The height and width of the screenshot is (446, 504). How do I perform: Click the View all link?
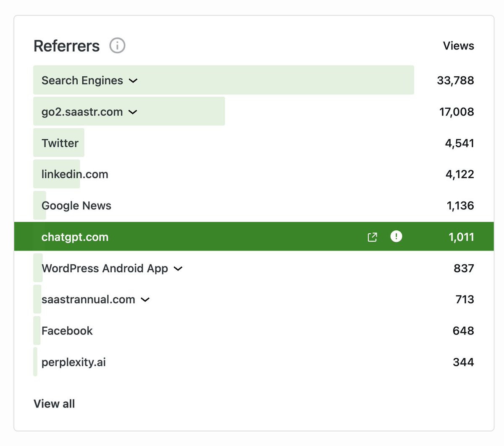click(x=54, y=404)
